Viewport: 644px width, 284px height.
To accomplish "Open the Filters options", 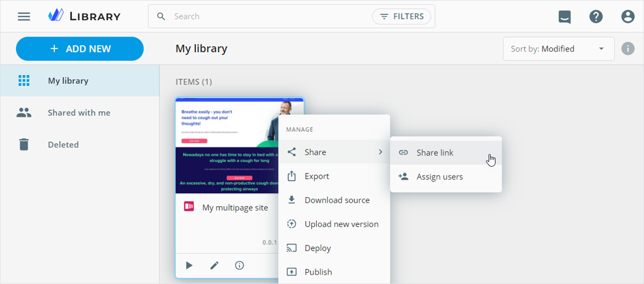I will 402,17.
